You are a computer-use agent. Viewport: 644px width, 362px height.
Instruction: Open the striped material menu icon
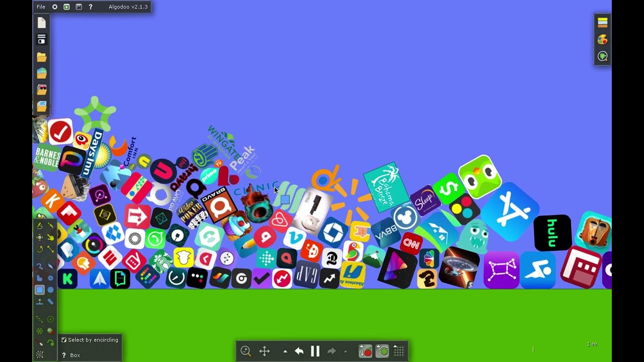coord(603,22)
